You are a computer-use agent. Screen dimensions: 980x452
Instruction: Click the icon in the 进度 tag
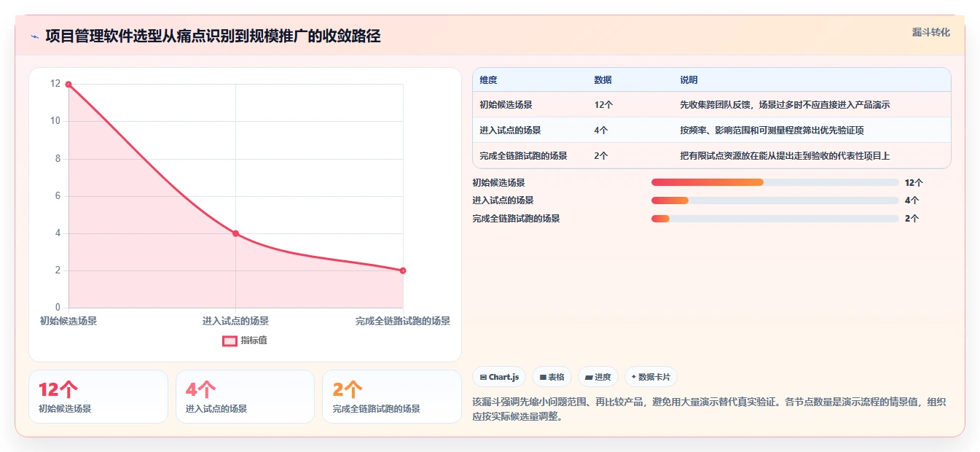coord(589,377)
